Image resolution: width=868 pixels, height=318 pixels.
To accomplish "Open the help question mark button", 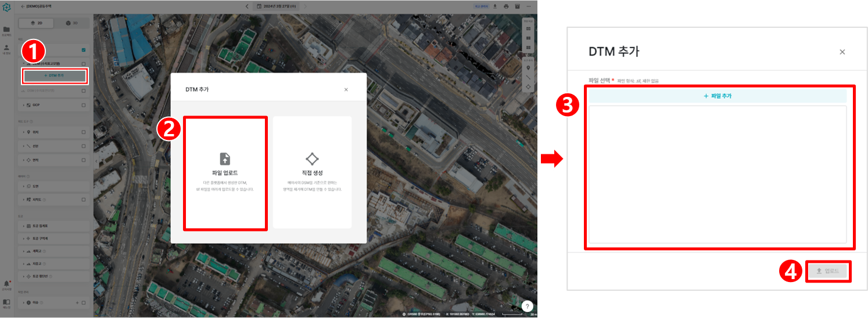I will [x=527, y=306].
